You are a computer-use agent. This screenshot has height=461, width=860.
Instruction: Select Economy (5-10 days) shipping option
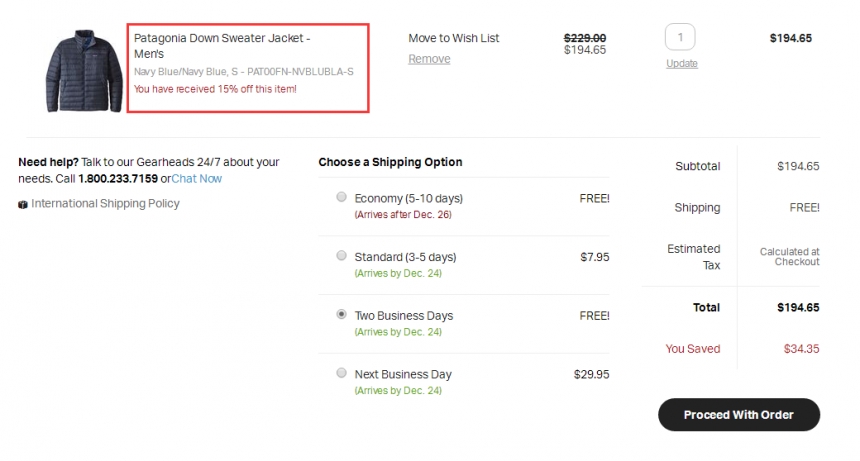tap(341, 197)
